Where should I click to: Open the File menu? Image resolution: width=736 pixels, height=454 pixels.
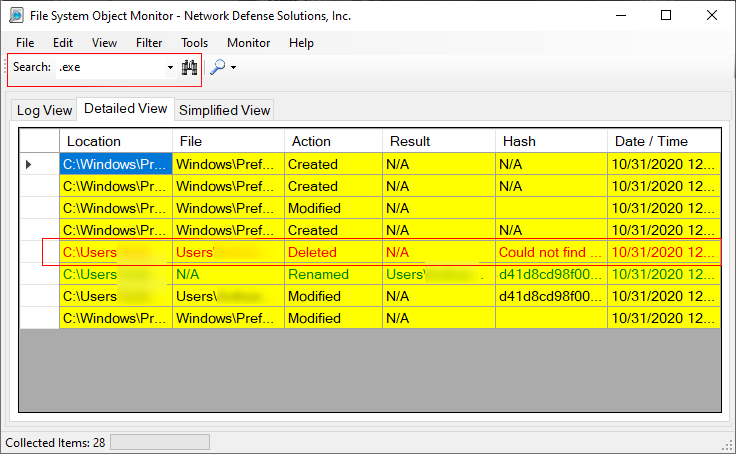25,43
